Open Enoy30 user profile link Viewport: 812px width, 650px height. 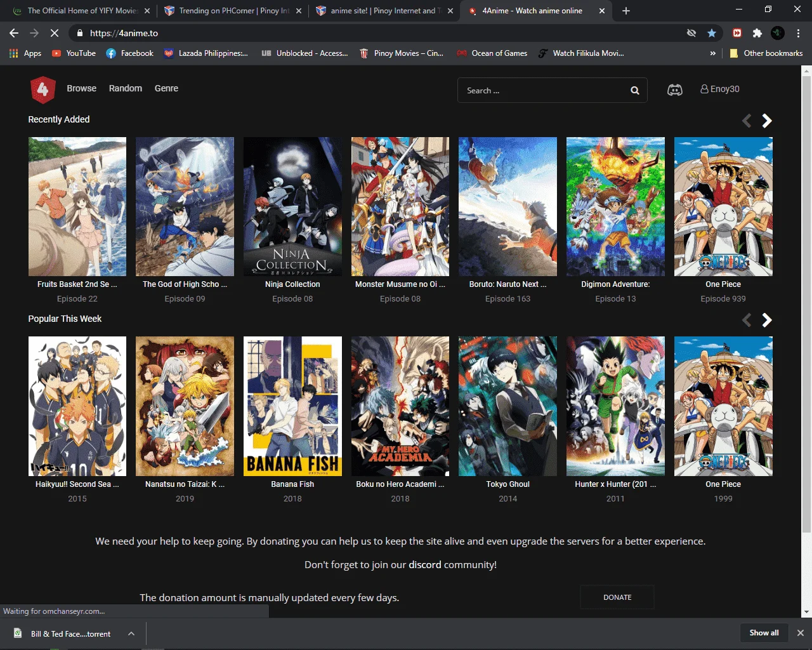720,89
